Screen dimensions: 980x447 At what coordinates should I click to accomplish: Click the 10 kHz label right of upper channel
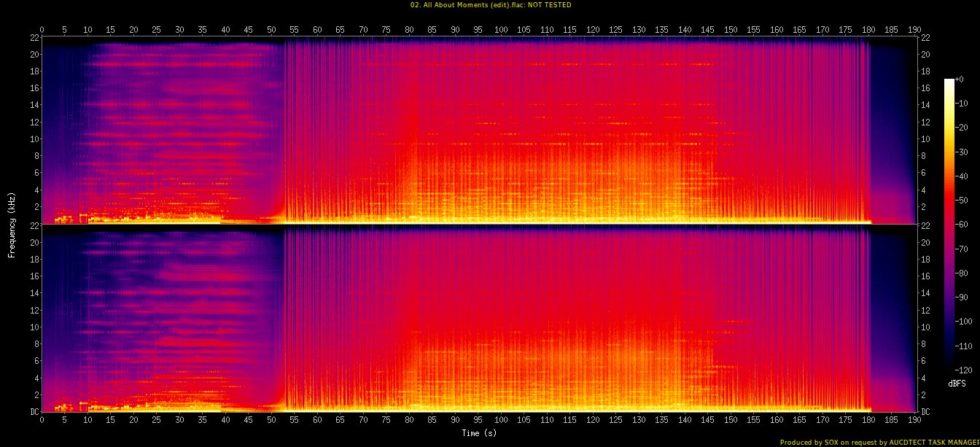924,139
